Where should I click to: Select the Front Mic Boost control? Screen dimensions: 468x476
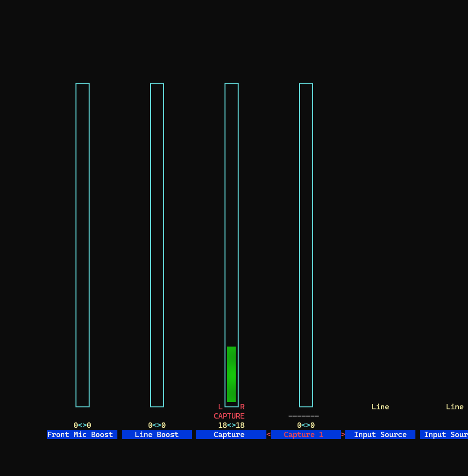82,434
